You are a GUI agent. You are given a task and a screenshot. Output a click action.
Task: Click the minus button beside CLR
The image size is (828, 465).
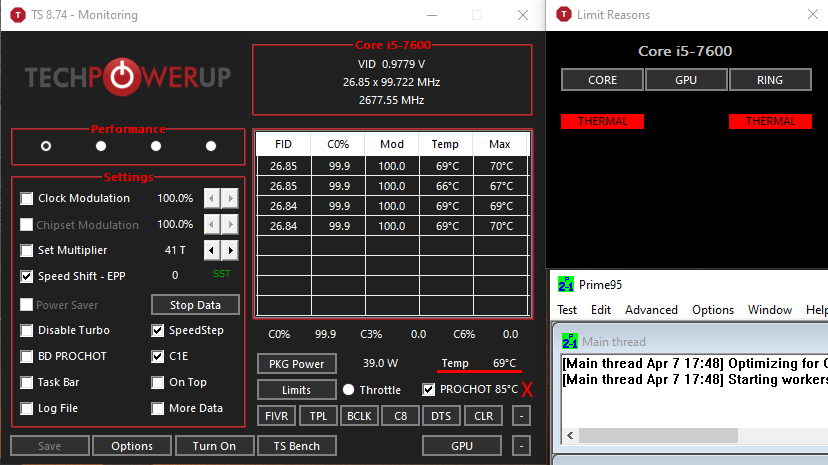[521, 416]
